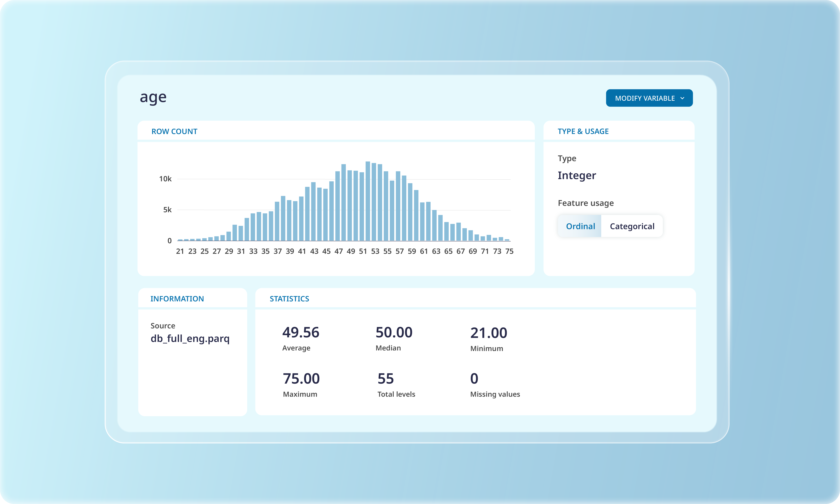Click the Missing values label

[495, 394]
